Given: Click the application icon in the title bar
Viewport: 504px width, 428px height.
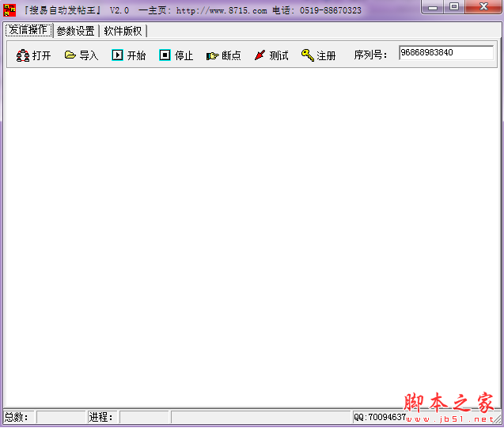Looking at the screenshot, I should coord(9,10).
